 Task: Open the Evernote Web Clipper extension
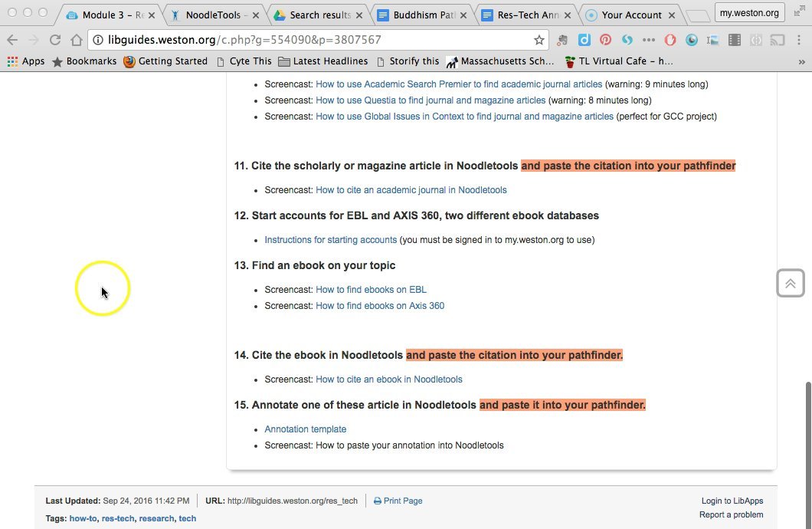[x=563, y=39]
